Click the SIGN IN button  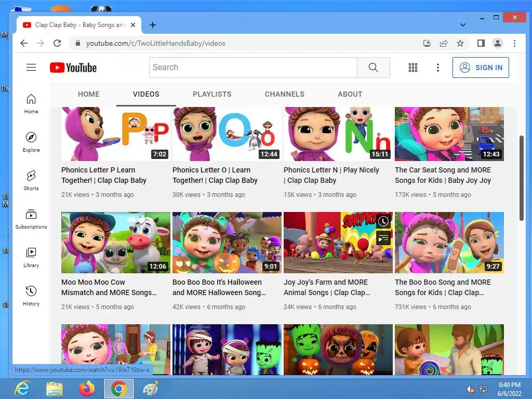coord(481,68)
